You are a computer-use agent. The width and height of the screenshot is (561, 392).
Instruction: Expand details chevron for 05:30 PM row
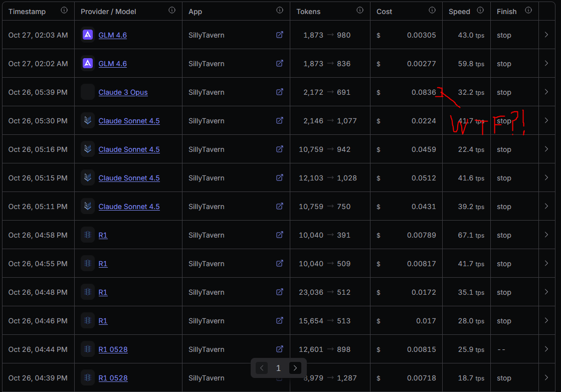[x=546, y=120]
